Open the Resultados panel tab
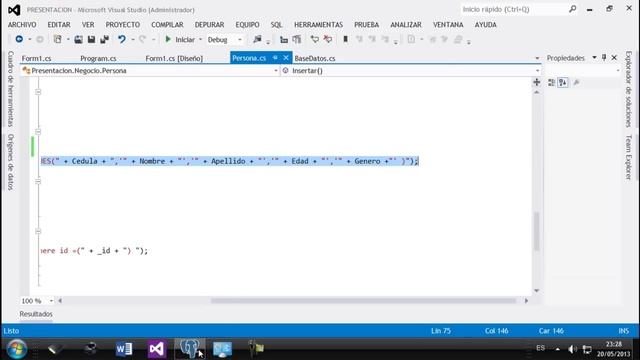Screen dimensions: 640x360 coord(36,314)
